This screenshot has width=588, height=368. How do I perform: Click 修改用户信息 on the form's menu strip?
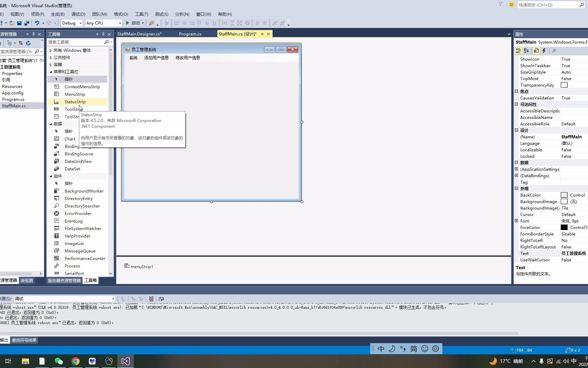pos(188,58)
